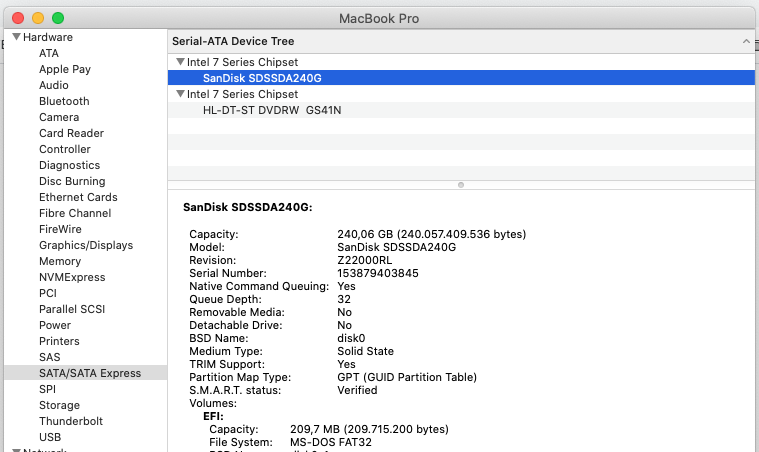Open the Audio hardware category
Viewport: 759px width, 452px height.
pos(54,85)
